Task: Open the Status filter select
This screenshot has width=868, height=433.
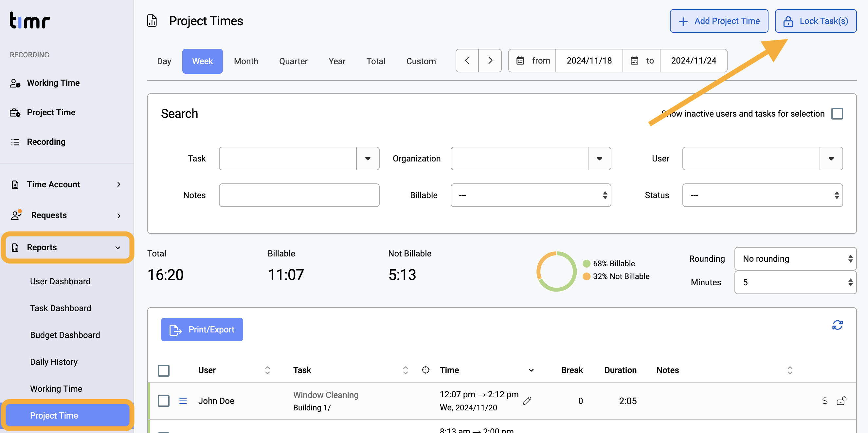Action: point(763,195)
